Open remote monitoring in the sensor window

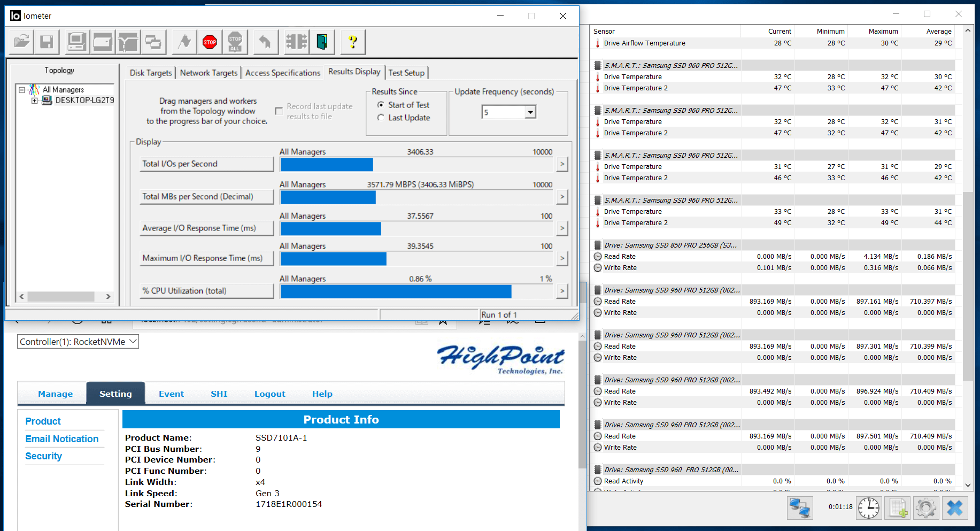[800, 507]
